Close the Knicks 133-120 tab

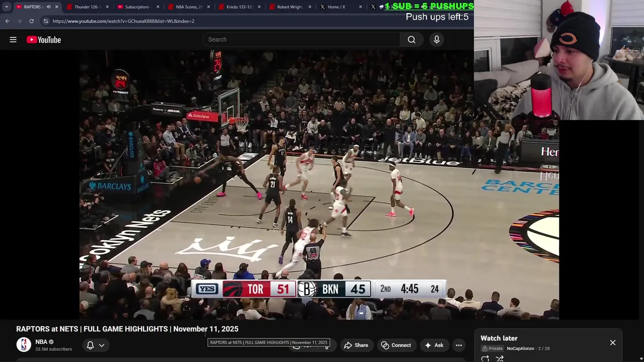pyautogui.click(x=260, y=7)
